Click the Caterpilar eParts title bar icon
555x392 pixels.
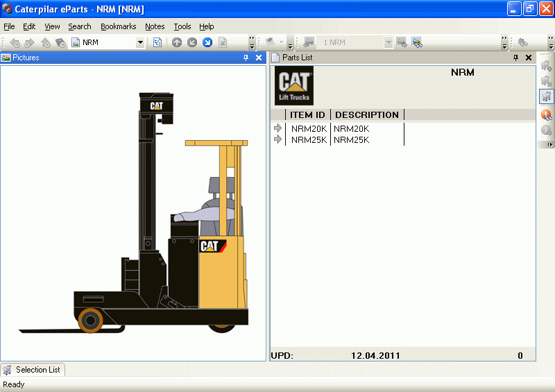point(7,8)
